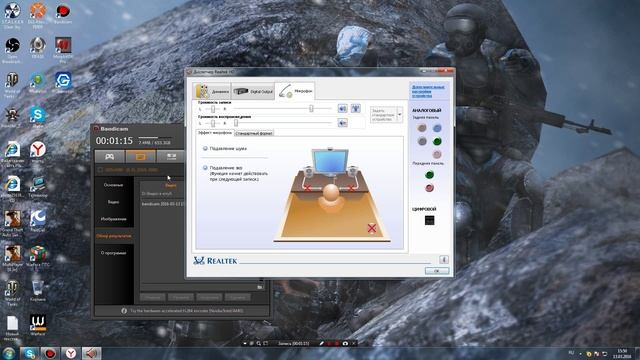
Task: Click the active green rear panel jack
Action: 437,141
